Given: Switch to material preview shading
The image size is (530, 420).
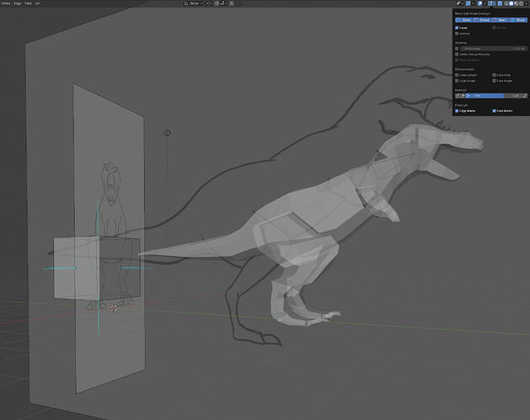Looking at the screenshot, I should pos(517,3).
